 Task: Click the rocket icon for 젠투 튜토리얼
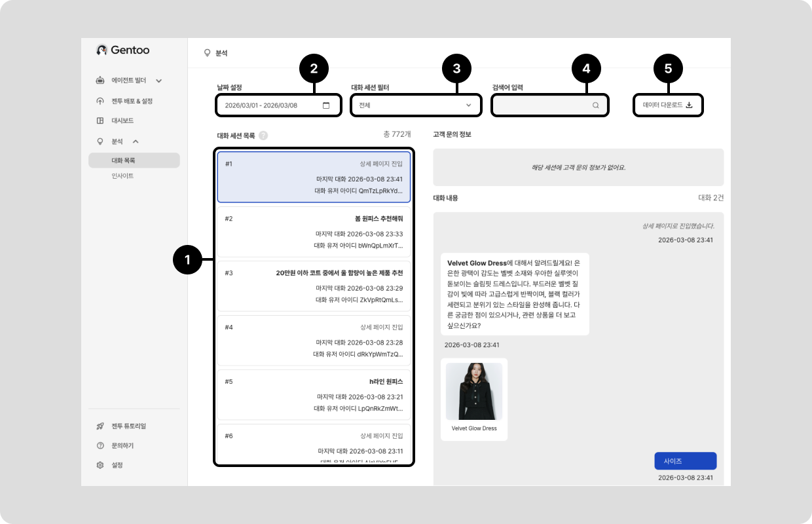tap(100, 426)
